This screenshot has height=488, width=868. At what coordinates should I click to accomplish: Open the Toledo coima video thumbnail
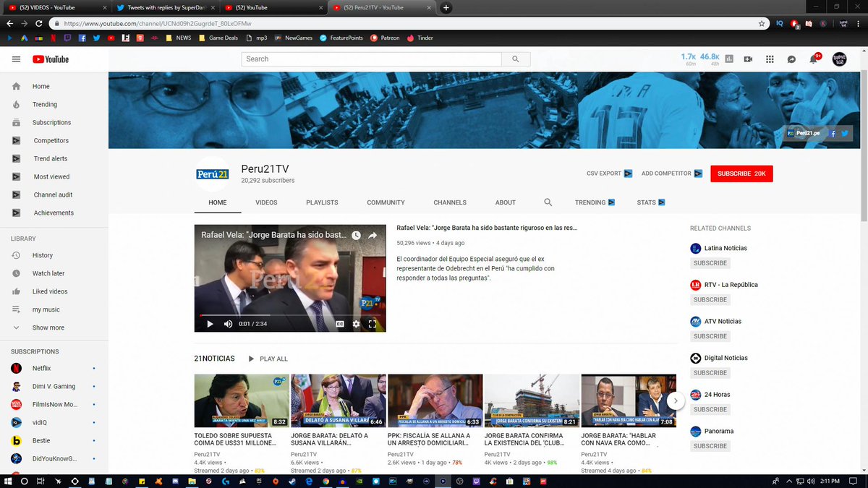242,401
